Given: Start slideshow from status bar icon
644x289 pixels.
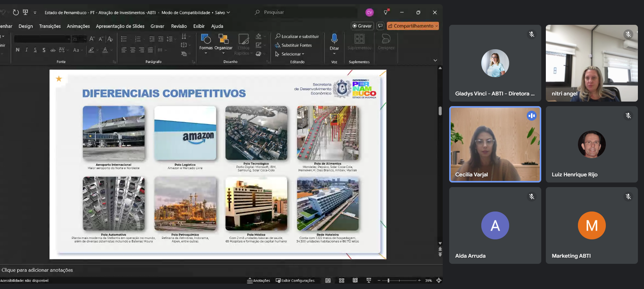Looking at the screenshot, I should tap(369, 281).
